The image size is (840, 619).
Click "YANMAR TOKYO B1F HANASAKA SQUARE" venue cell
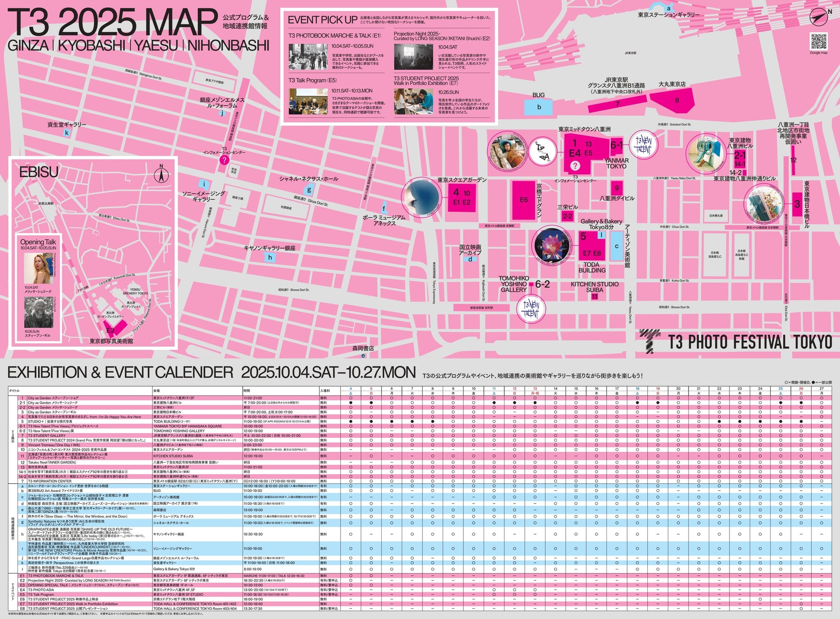tap(188, 426)
